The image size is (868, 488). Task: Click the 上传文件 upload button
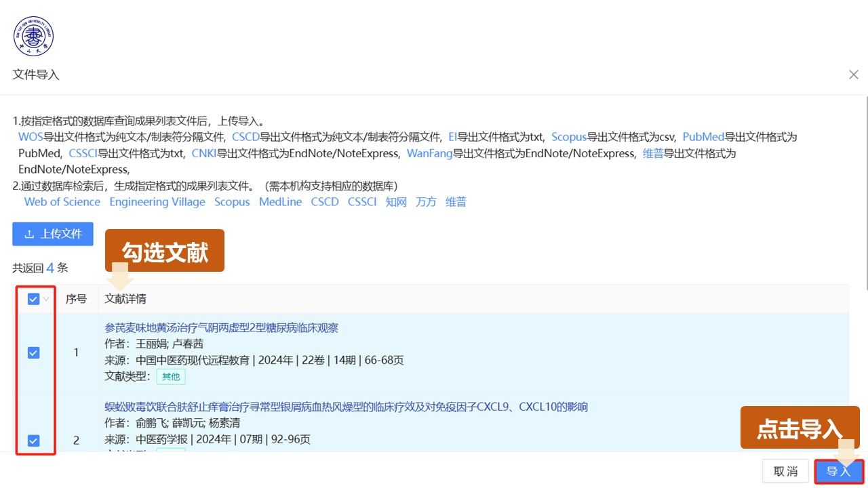[x=53, y=234]
